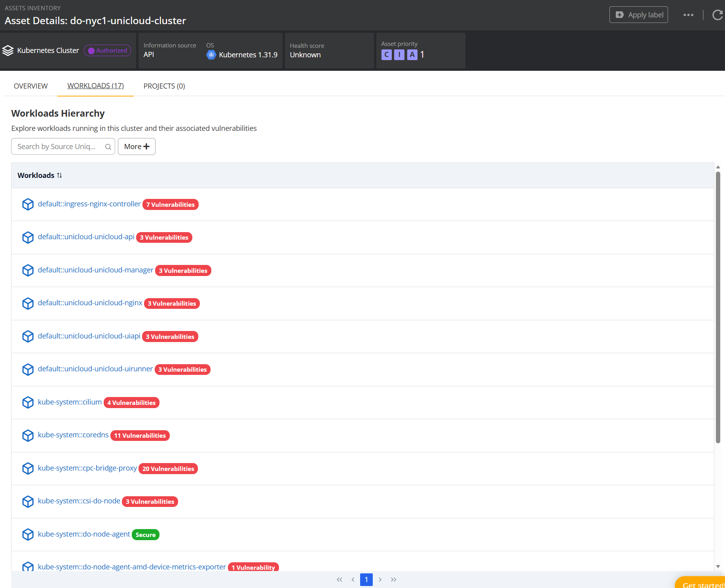Click the Authorized status badge
Viewport: 725px width, 588px height.
tap(107, 51)
